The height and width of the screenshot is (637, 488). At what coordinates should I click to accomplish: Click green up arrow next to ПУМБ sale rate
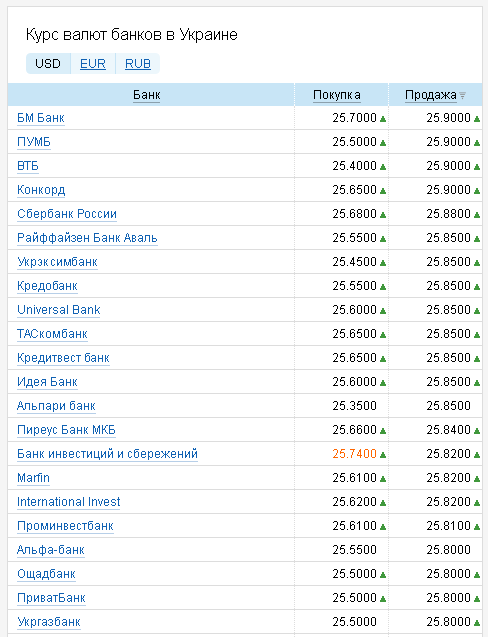tap(477, 143)
